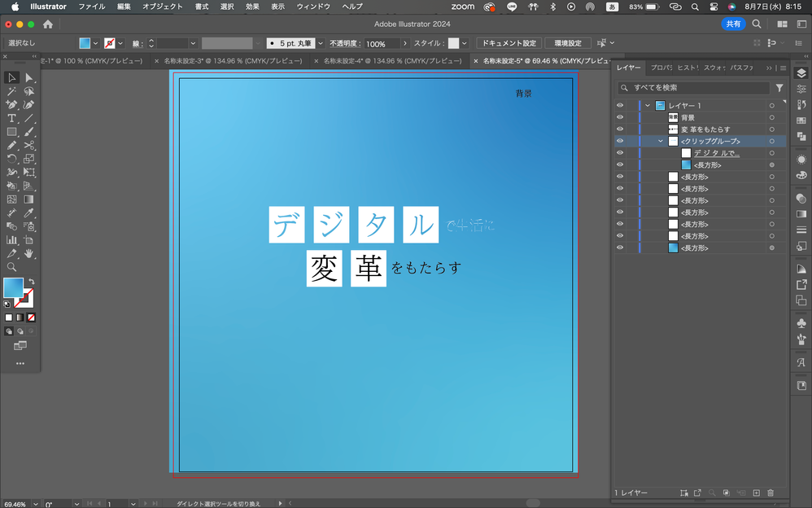Open the Layers panel icon in right dock
Viewport: 812px width, 508px height.
(x=801, y=73)
